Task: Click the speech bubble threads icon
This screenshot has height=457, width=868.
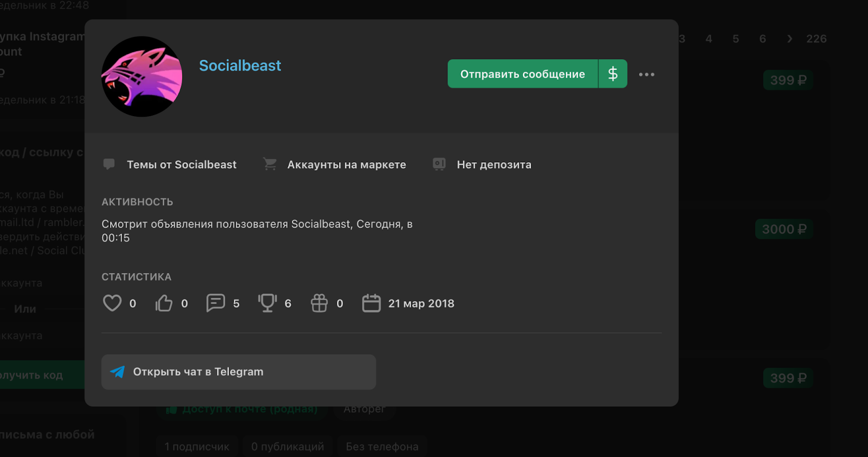Action: coord(109,164)
